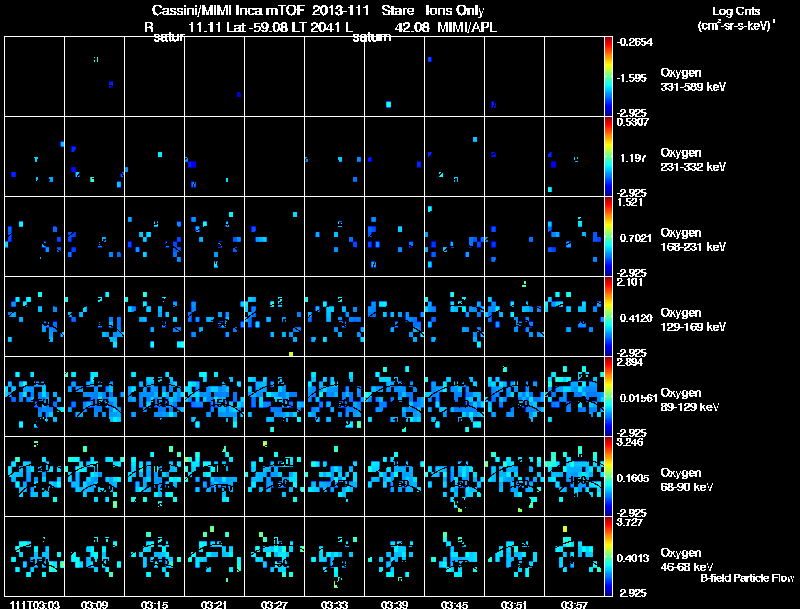
Task: Click the 111T03:03 start time label
Action: pyautogui.click(x=35, y=604)
